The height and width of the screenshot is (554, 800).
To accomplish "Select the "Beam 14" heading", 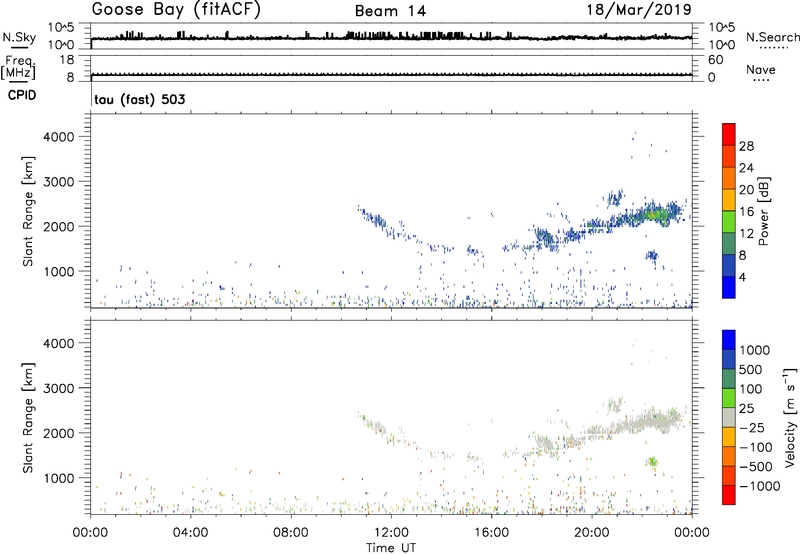I will 390,11.
